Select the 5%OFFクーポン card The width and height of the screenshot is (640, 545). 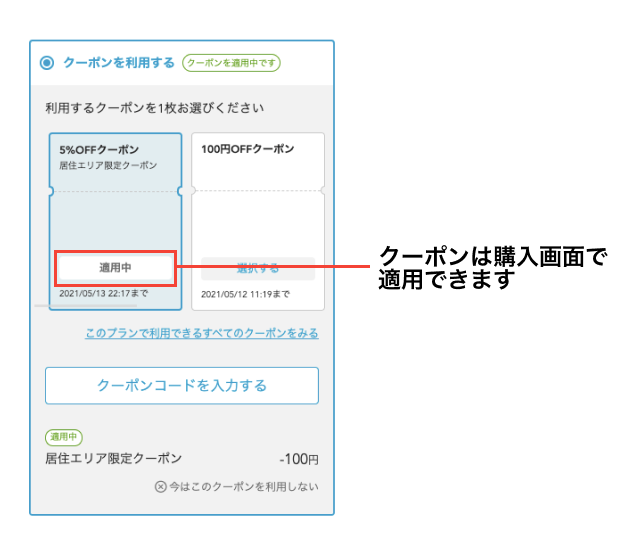click(116, 221)
